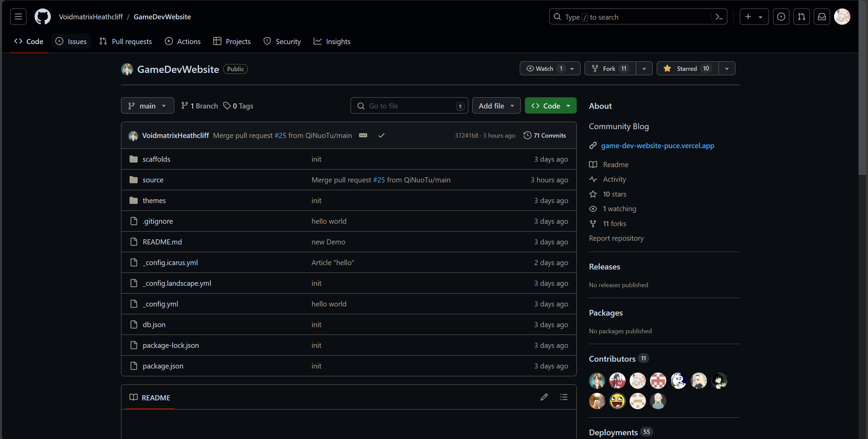868x439 pixels.
Task: Open the scaffolds folder
Action: (156, 159)
